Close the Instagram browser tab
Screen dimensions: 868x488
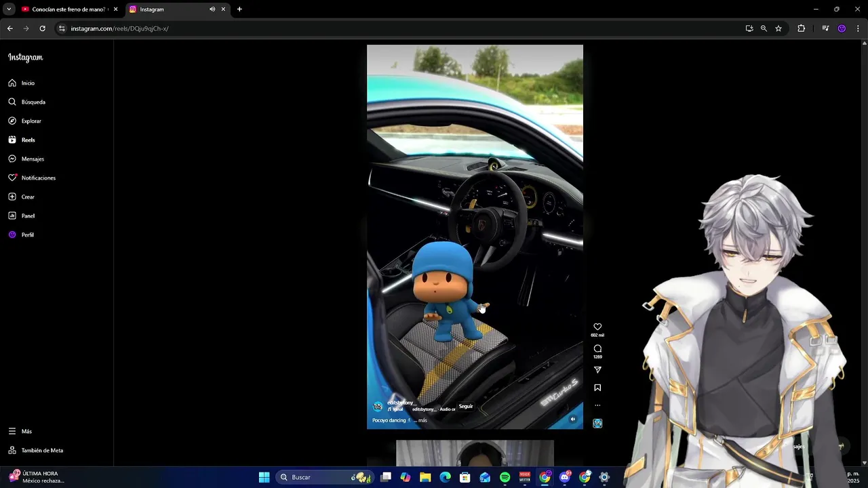(x=223, y=9)
